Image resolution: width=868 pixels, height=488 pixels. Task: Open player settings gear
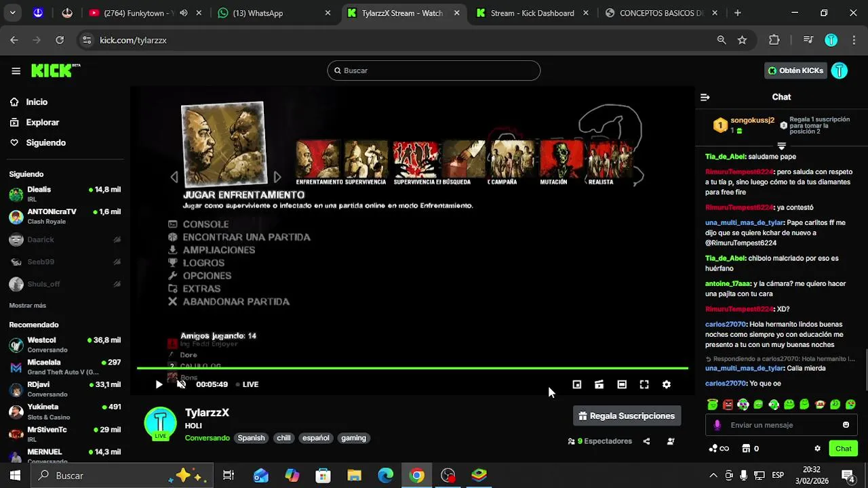tap(667, 384)
